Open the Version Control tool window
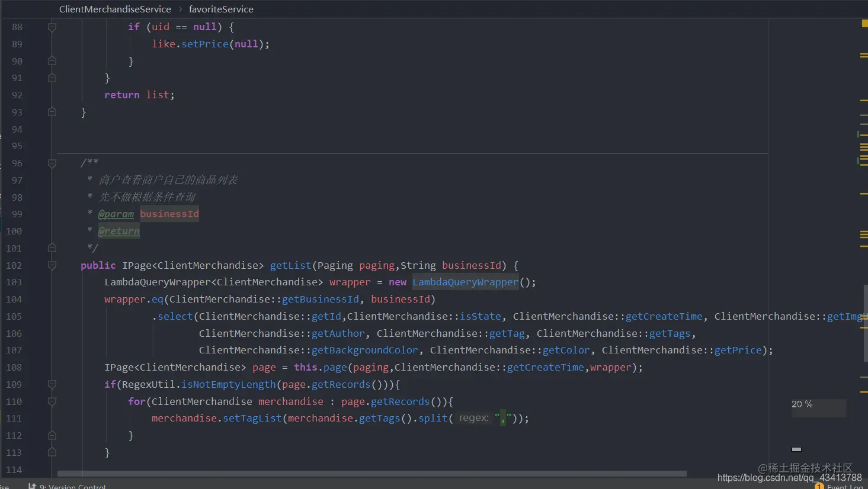 (x=72, y=486)
